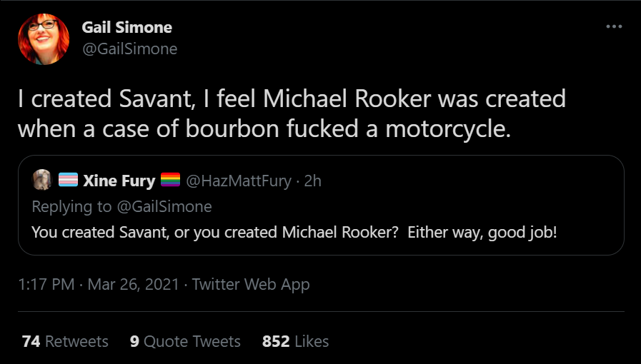View the 852 Likes list

click(295, 341)
